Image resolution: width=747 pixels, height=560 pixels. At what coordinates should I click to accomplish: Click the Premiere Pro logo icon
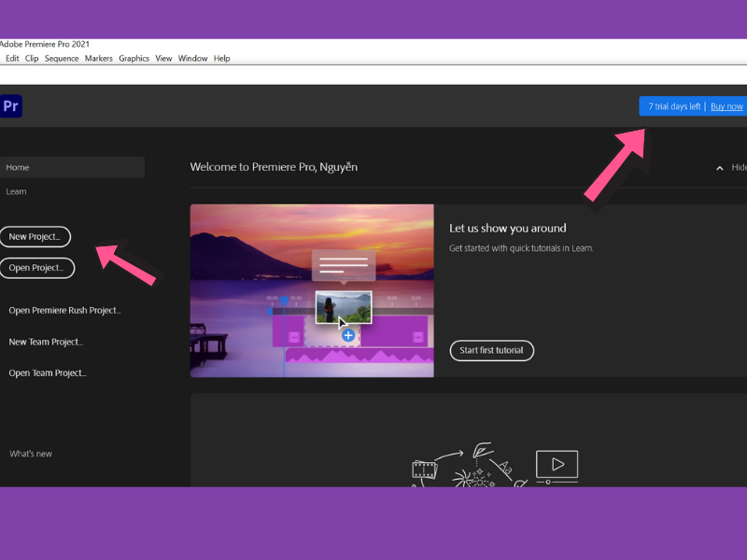point(11,105)
